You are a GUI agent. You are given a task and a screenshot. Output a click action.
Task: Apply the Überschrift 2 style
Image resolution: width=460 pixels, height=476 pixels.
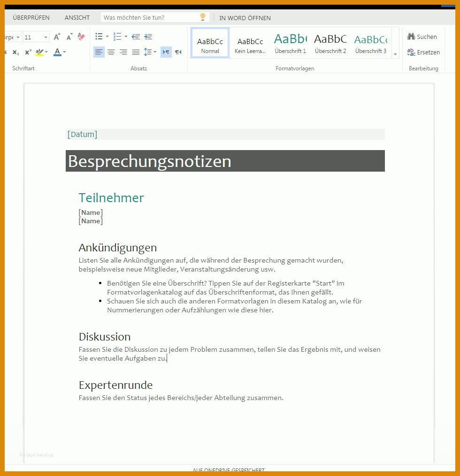pos(330,43)
